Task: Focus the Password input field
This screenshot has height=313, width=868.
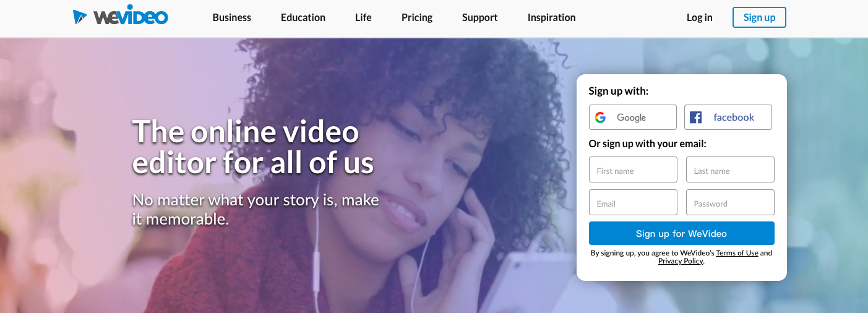Action: (730, 202)
